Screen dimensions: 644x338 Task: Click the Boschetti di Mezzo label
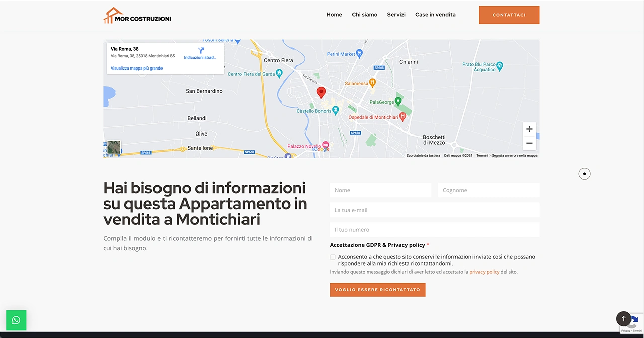(x=434, y=140)
